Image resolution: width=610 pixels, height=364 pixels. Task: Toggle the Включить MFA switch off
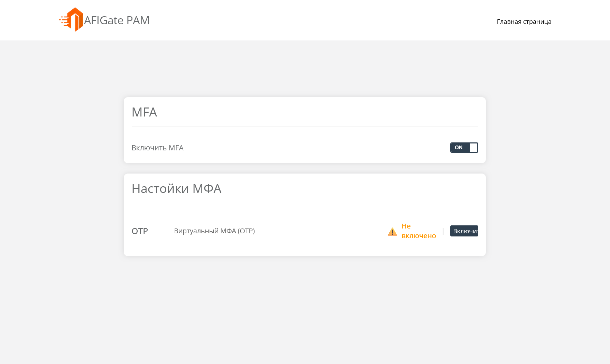[464, 148]
